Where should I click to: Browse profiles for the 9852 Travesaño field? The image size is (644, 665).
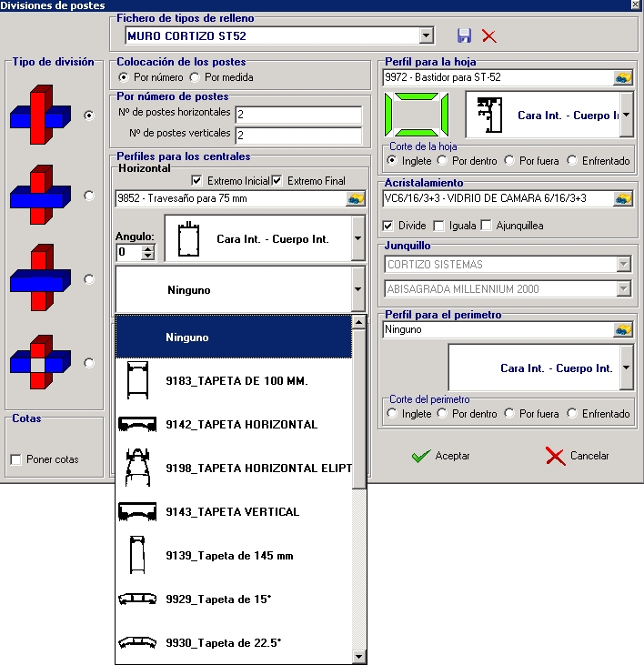(x=356, y=198)
